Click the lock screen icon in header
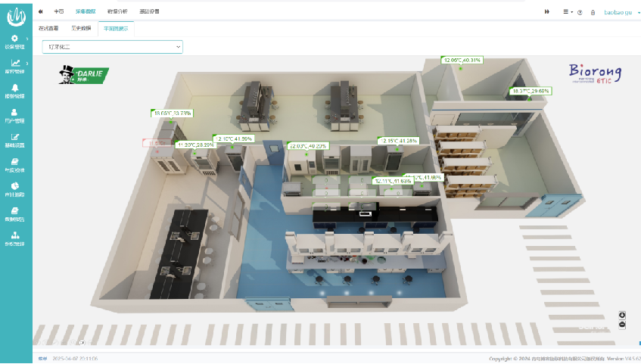Viewport: 641px width, 364px height. click(593, 12)
